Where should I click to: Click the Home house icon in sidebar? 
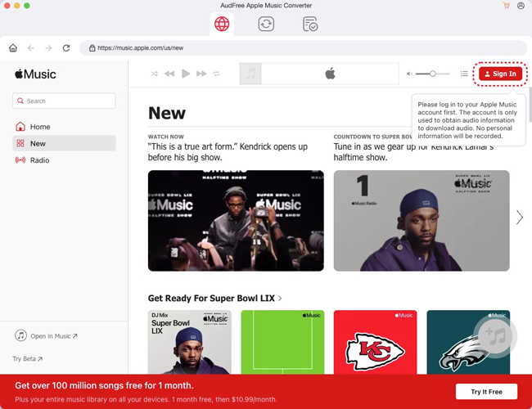[x=20, y=127]
